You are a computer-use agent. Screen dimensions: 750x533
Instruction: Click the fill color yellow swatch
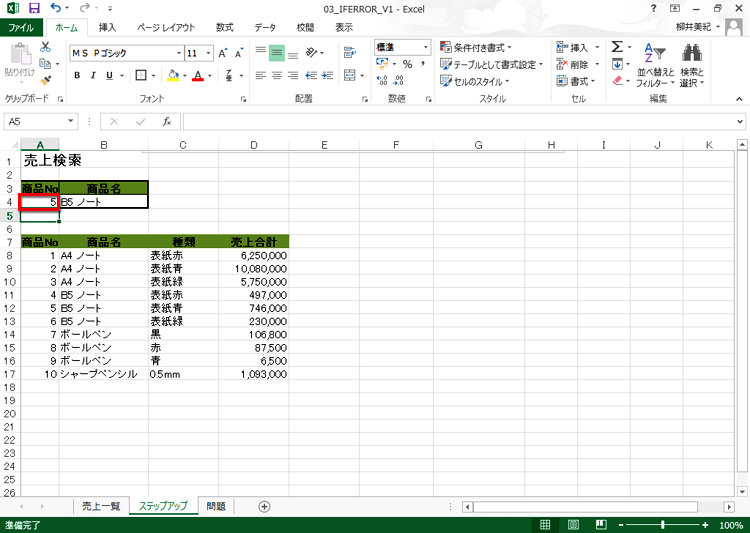[173, 75]
